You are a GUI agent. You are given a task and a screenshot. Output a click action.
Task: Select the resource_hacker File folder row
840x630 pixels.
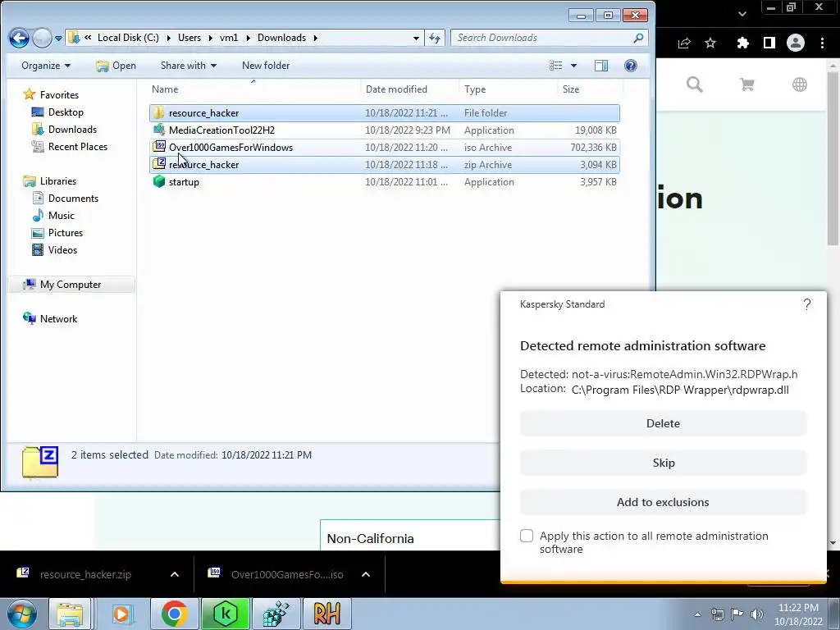[x=384, y=113]
